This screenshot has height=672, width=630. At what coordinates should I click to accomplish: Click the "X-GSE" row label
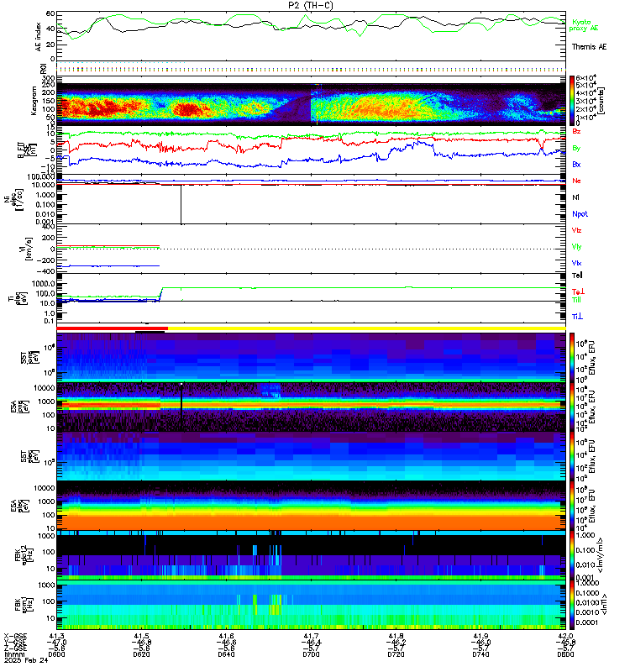pyautogui.click(x=15, y=636)
